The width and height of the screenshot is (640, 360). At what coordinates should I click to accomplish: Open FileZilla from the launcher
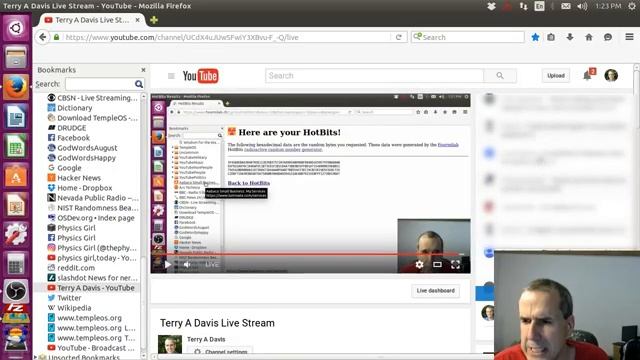click(x=16, y=313)
